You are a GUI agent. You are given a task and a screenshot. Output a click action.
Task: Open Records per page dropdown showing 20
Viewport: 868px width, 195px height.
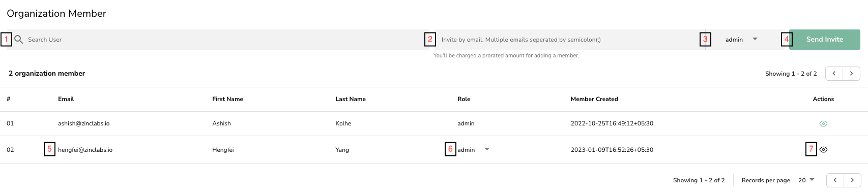(x=806, y=180)
